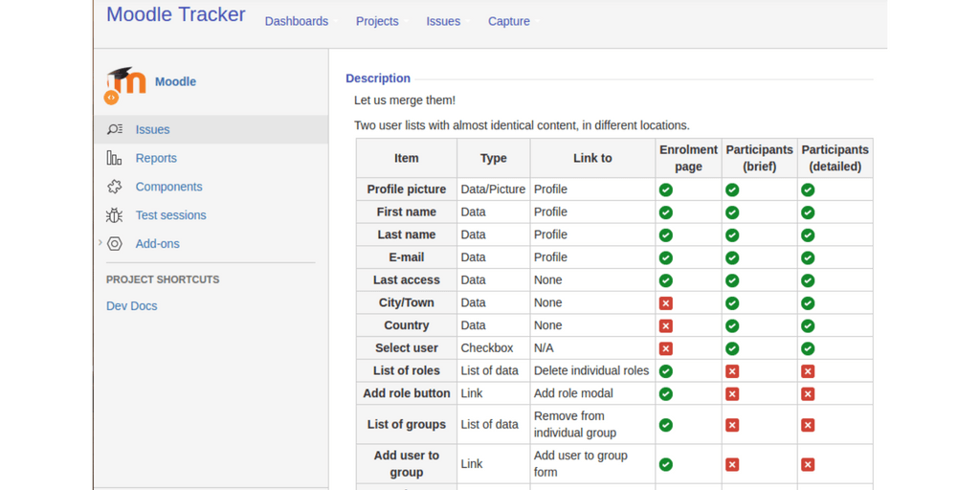Go to Moodle Tracker home title
The image size is (980, 490).
(x=176, y=14)
